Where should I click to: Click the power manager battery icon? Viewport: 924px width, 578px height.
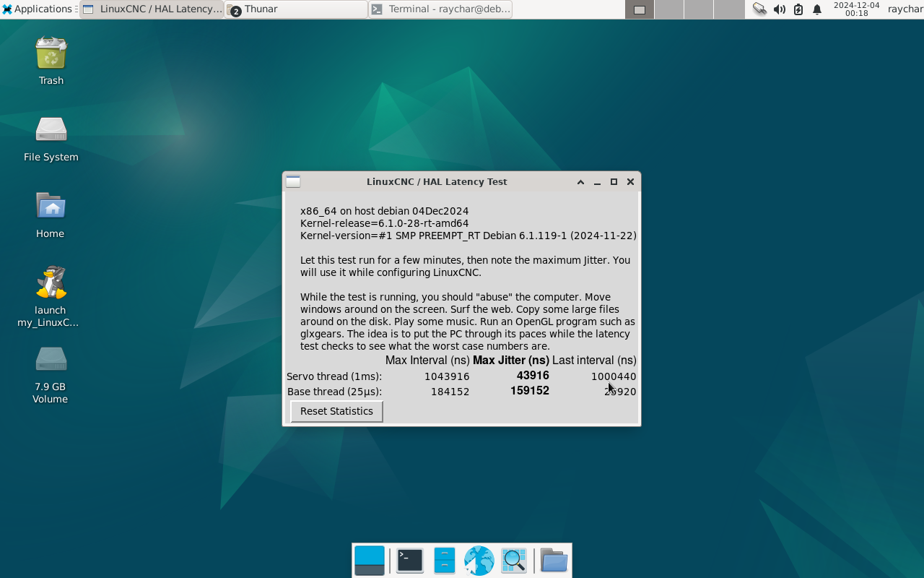pos(798,9)
